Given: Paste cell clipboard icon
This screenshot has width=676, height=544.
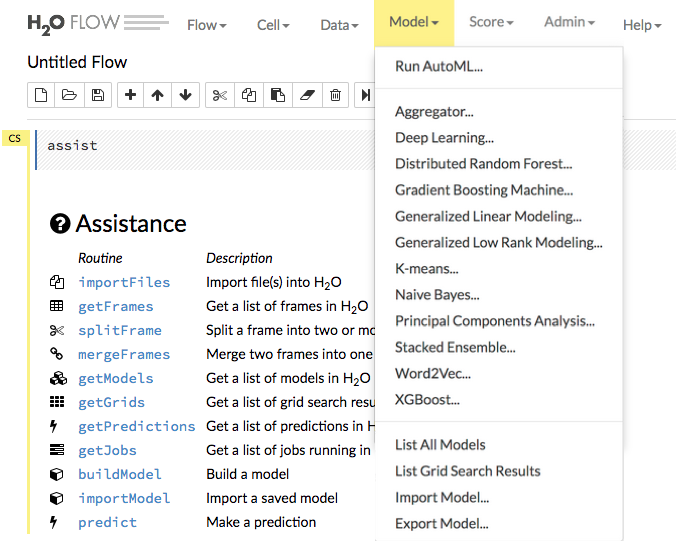Looking at the screenshot, I should 278,95.
